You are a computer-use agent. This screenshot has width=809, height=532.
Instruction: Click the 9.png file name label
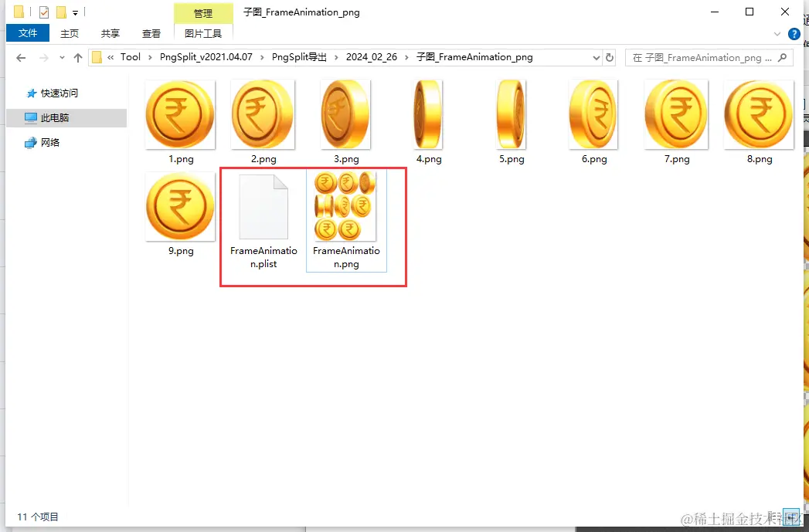pos(181,251)
